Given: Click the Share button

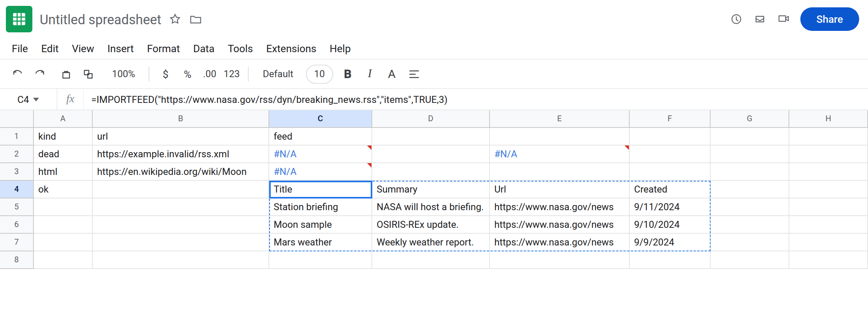Looking at the screenshot, I should coord(829,19).
